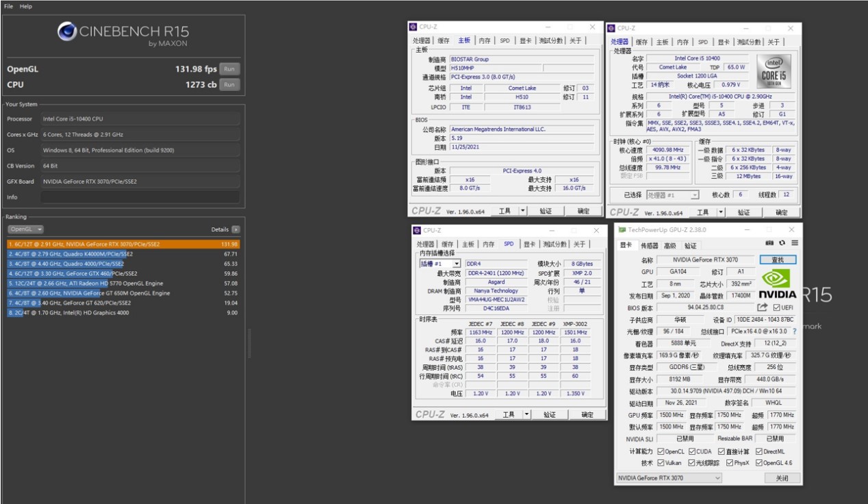Image resolution: width=868 pixels, height=504 pixels.
Task: Click Processor field Intel Core i5-10400 CPU
Action: (x=140, y=118)
